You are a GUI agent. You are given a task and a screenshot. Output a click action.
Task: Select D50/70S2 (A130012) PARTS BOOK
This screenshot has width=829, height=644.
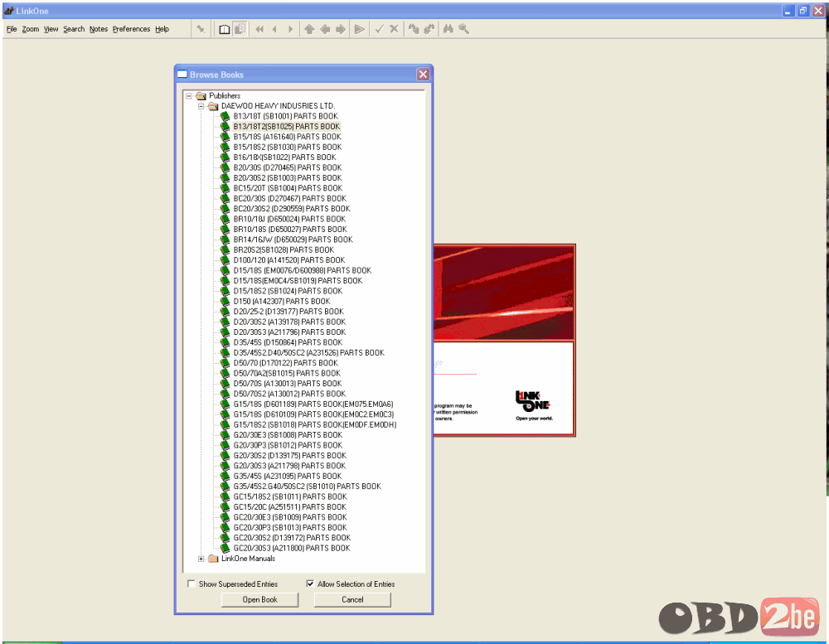tap(289, 394)
